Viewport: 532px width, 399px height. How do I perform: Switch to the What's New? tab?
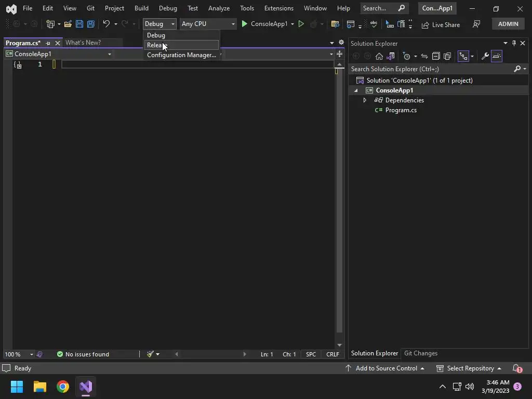point(83,43)
